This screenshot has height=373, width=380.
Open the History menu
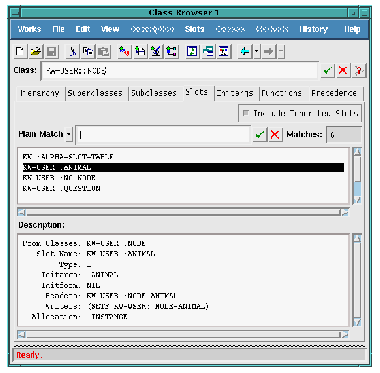[314, 29]
